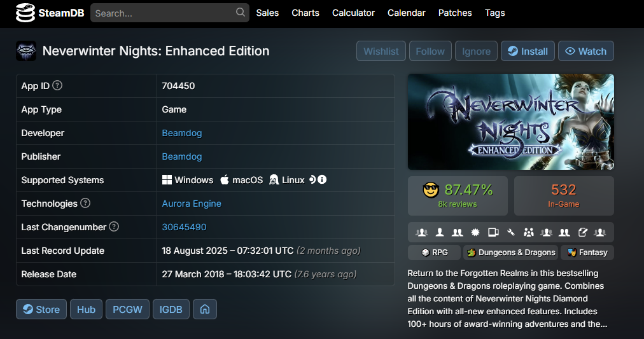This screenshot has height=339, width=644.
Task: Click the single-player person category icon
Action: [x=440, y=232]
